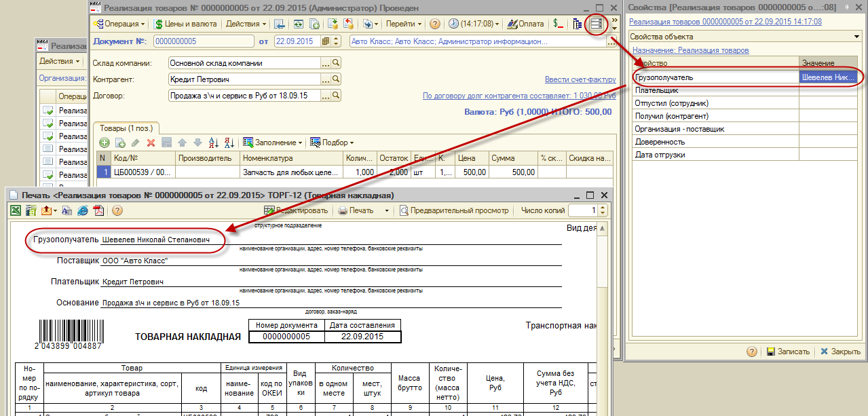The image size is (868, 416).
Task: Expand the Действия menu in document window
Action: click(x=246, y=24)
